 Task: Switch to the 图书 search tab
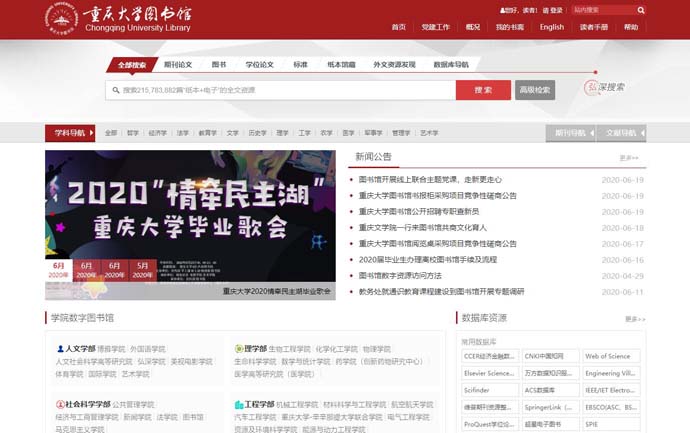(219, 65)
